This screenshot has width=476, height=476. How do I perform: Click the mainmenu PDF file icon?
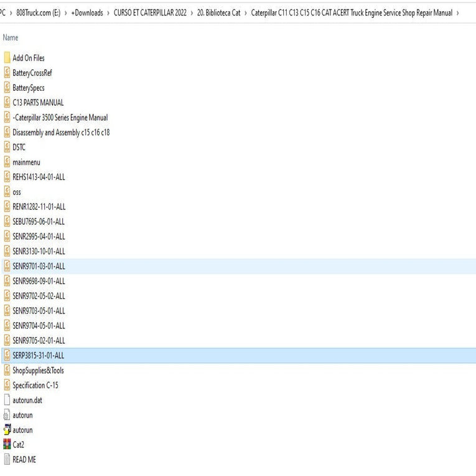point(7,162)
